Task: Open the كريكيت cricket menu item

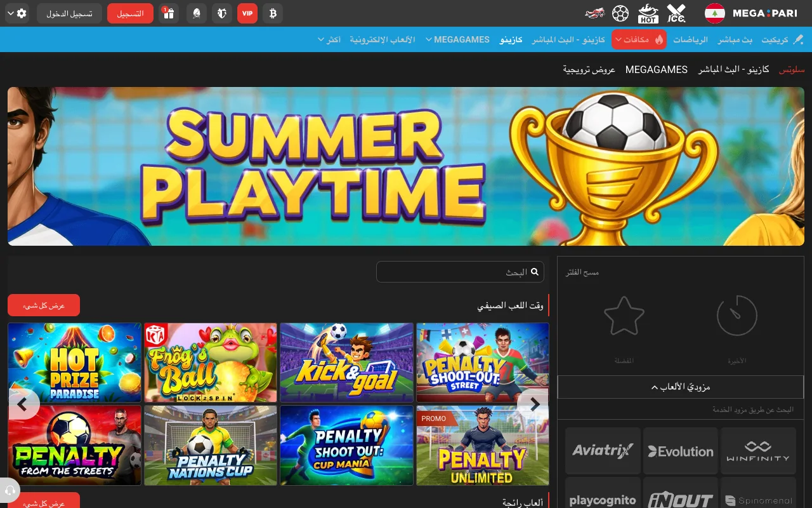Action: tap(782, 39)
